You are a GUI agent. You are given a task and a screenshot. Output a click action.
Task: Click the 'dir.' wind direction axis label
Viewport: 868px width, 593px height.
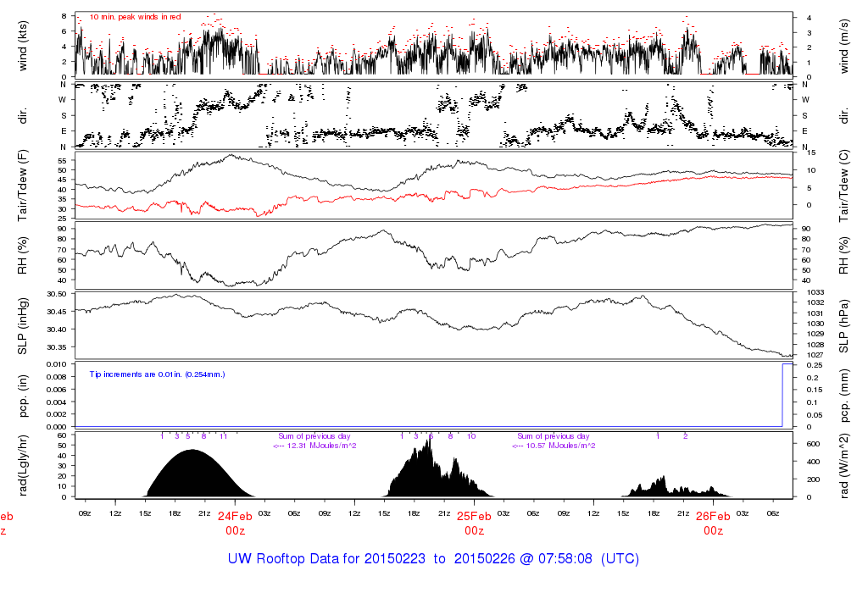(23, 115)
